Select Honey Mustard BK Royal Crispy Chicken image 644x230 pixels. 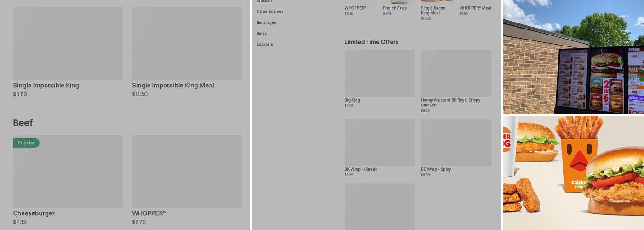(x=456, y=74)
